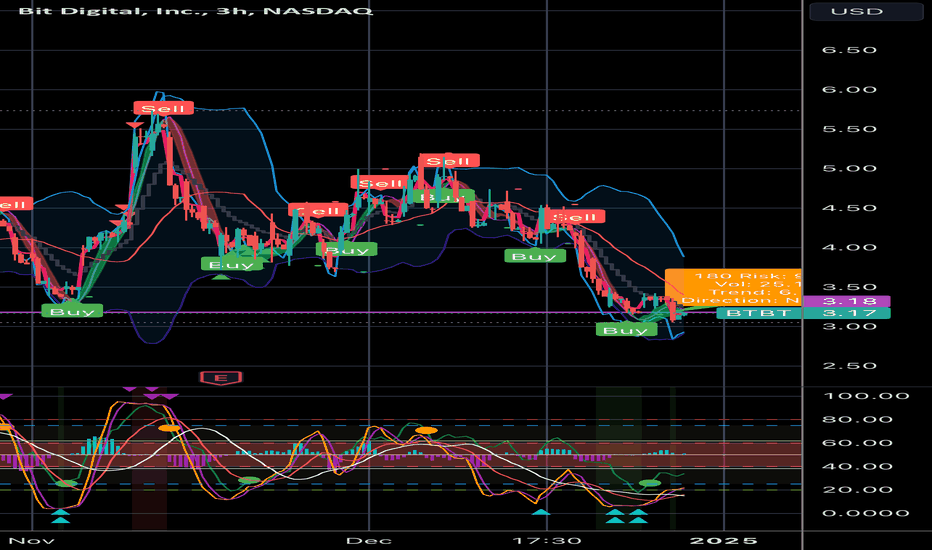The width and height of the screenshot is (932, 550).
Task: Click the 6.50 price axis label
Action: point(849,50)
